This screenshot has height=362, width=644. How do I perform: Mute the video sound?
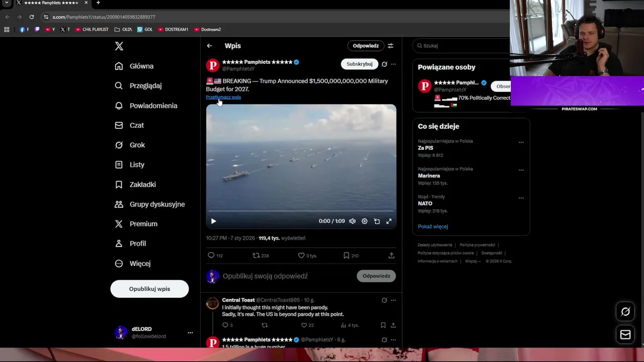click(352, 221)
